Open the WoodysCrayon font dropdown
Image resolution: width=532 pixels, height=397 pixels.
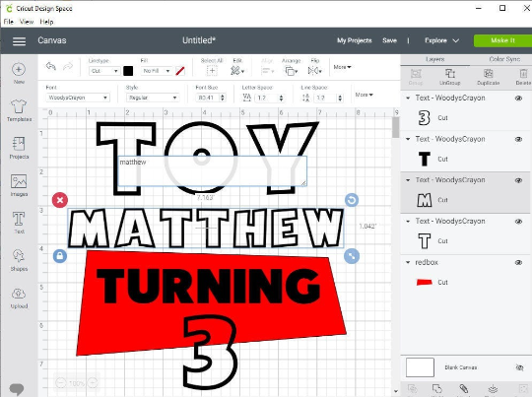tap(78, 98)
